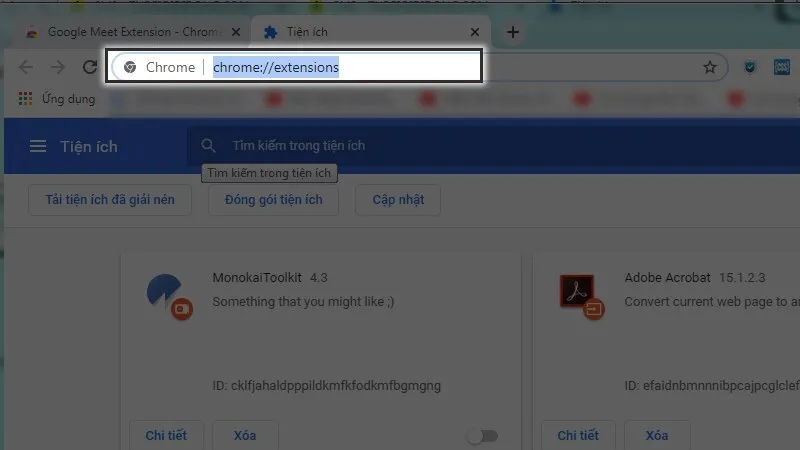Click the magnifier search icon in extensions header
The image size is (800, 450).
coord(208,145)
